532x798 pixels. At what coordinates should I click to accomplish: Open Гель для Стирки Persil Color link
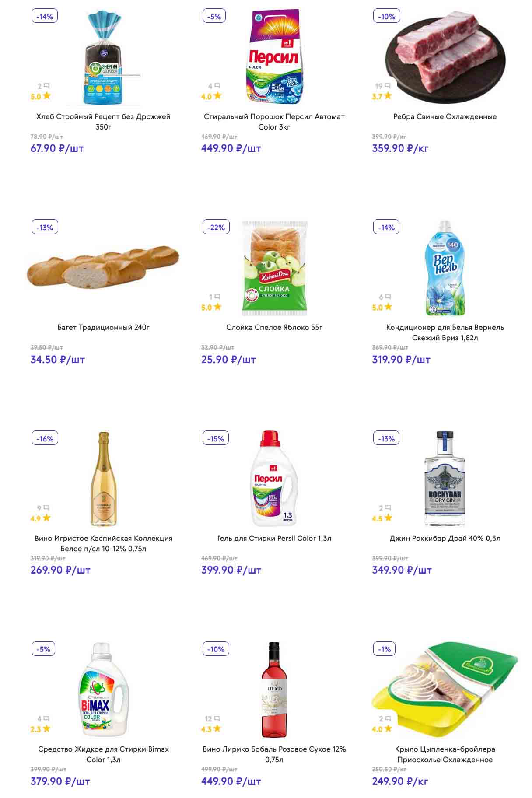(x=274, y=538)
